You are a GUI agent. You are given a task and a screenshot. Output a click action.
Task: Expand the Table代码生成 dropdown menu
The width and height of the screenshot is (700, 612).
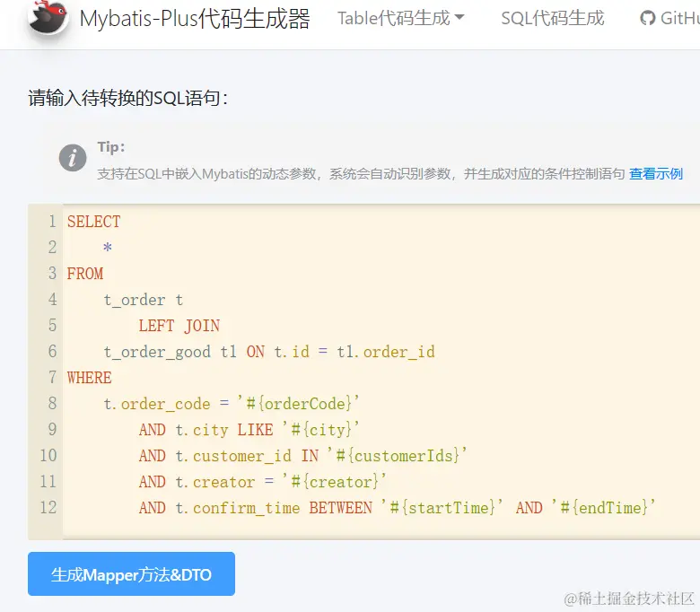click(400, 18)
